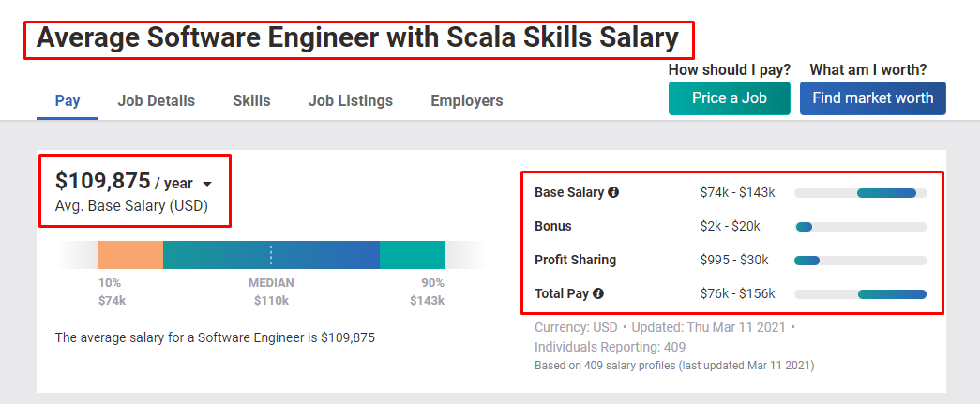This screenshot has height=404, width=980.
Task: Click the Base Salary info icon
Action: [613, 192]
